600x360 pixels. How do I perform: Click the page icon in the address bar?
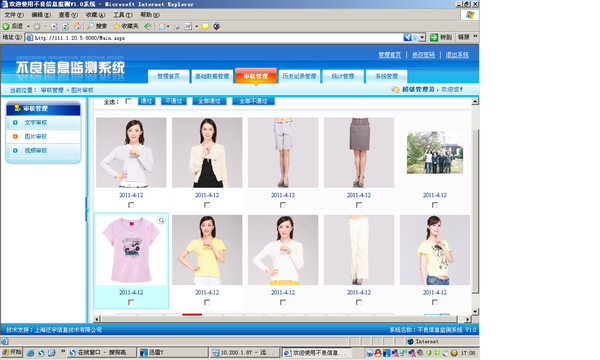pos(29,37)
